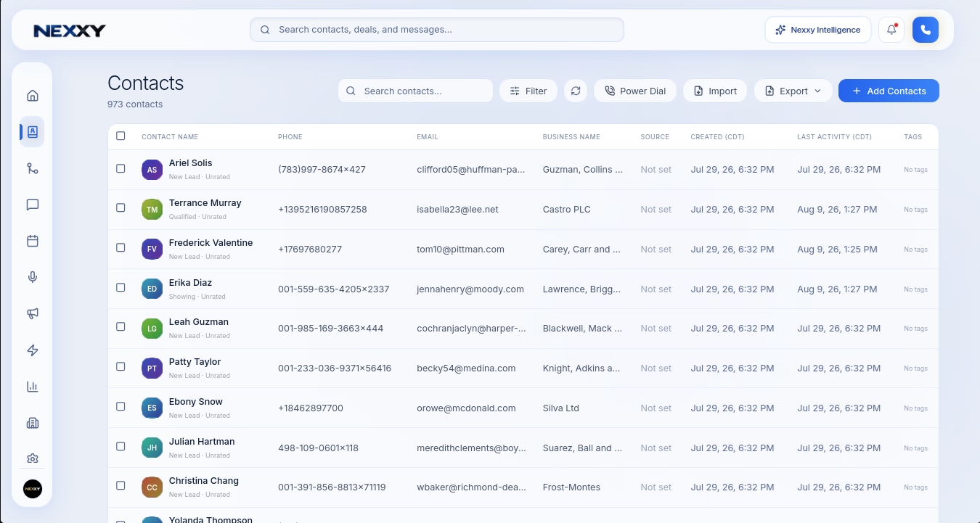Check the Patty Taylor row checkbox

point(121,366)
